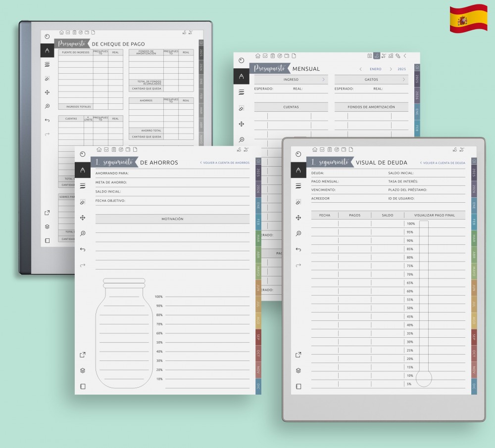
Task: Click paperclip icon on Presupuesto Mensual toolbar
Action: (398, 56)
